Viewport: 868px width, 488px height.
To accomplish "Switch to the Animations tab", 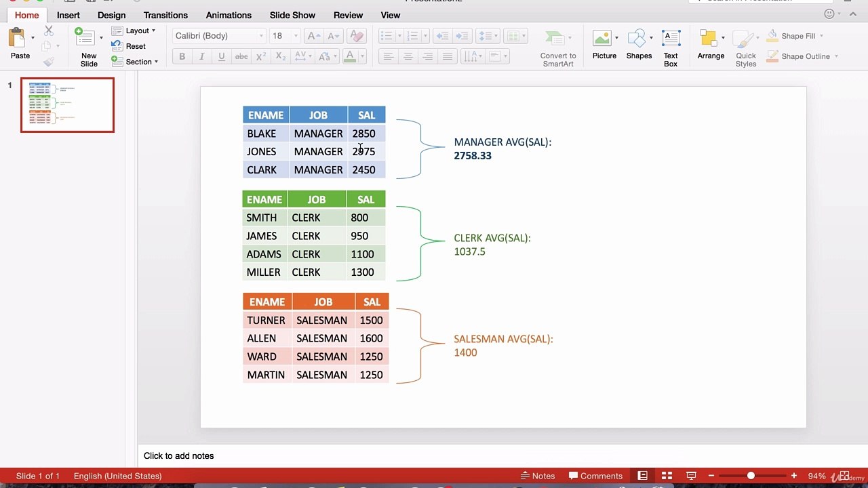I will [x=229, y=15].
